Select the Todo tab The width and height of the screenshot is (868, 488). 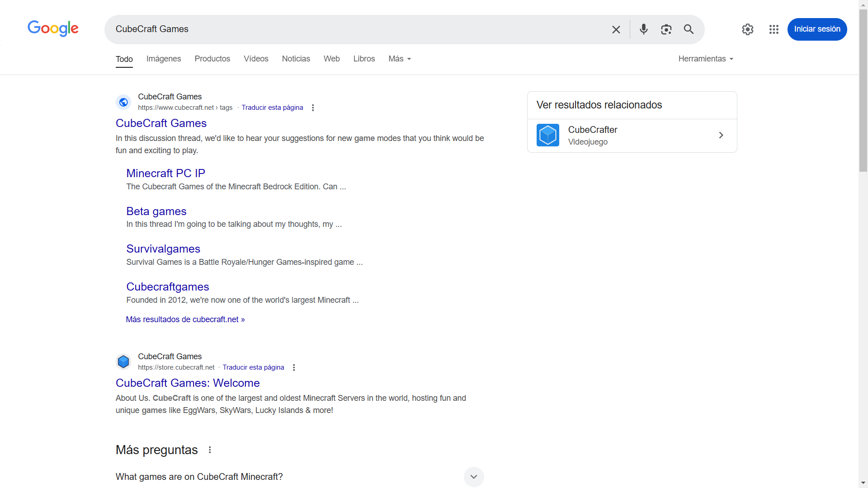point(124,59)
